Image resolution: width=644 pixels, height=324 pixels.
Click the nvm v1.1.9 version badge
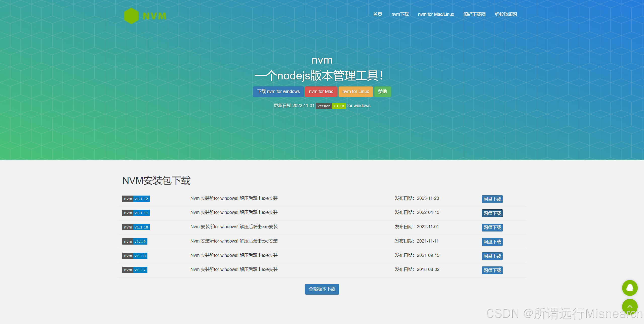135,242
